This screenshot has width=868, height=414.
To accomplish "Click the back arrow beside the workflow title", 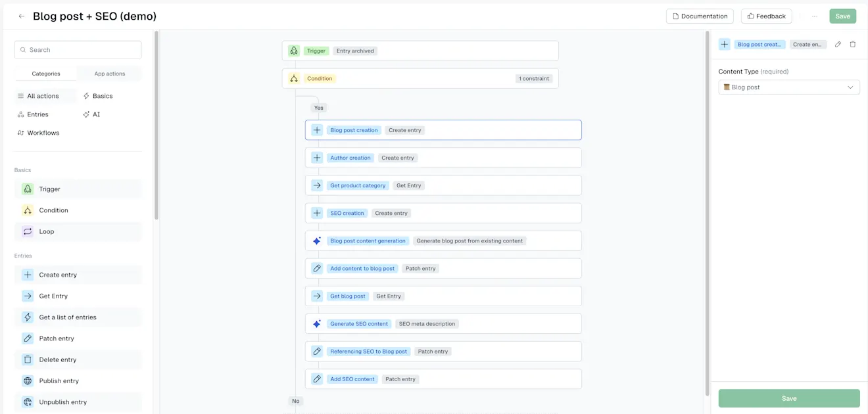I will click(21, 15).
